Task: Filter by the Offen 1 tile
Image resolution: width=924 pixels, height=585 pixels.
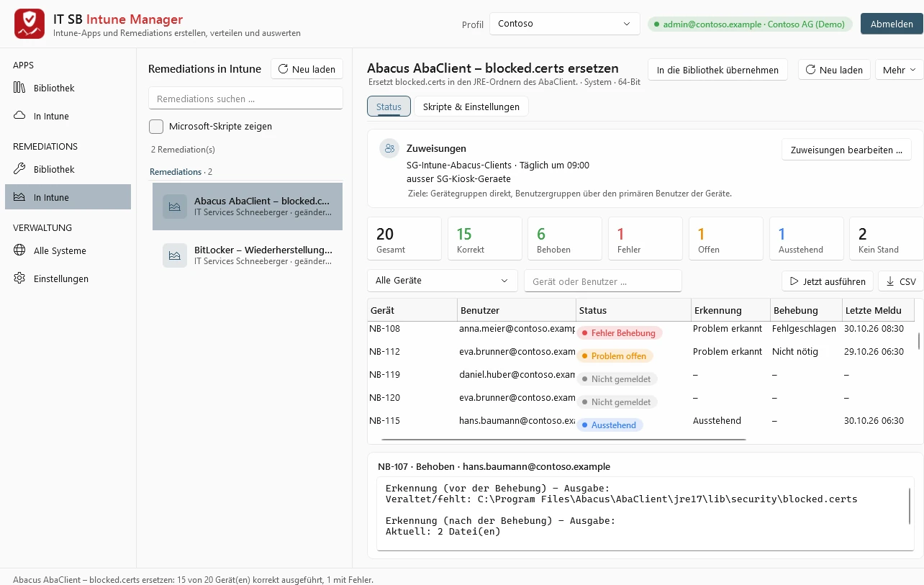Action: click(726, 239)
